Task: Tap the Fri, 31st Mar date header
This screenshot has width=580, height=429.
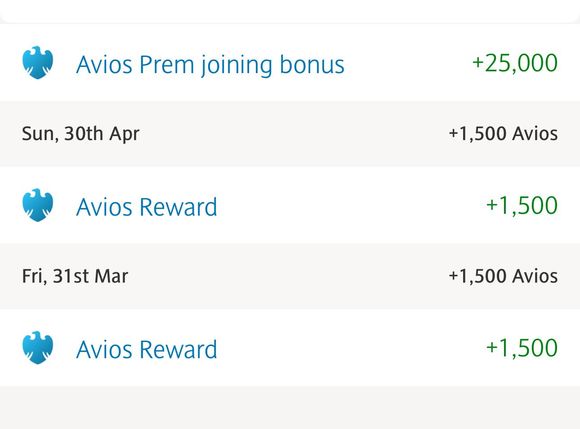Action: 75,276
